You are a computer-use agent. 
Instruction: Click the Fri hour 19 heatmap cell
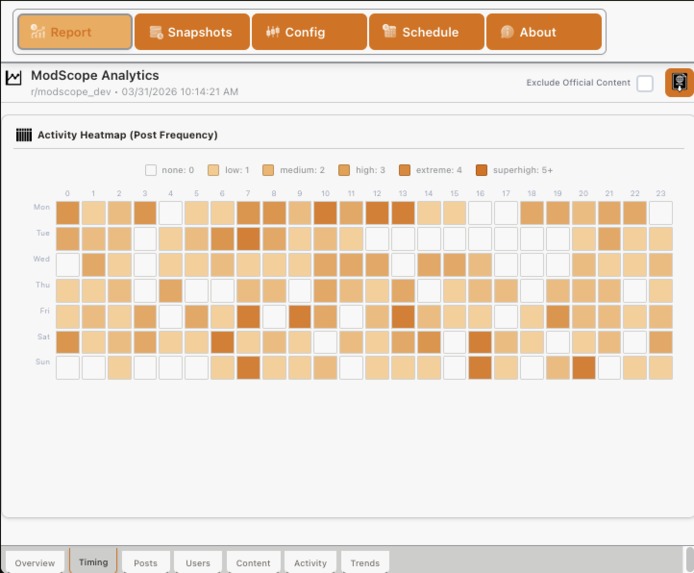(x=558, y=317)
